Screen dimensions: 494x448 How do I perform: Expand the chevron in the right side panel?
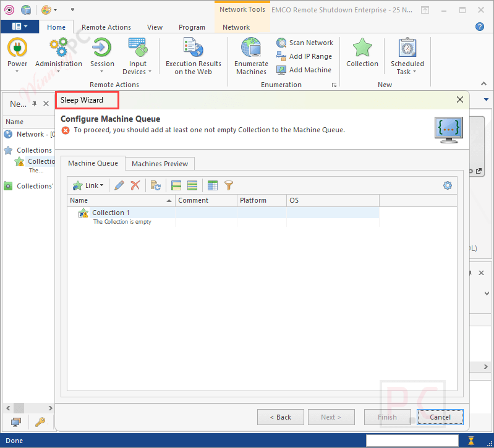pos(487,293)
